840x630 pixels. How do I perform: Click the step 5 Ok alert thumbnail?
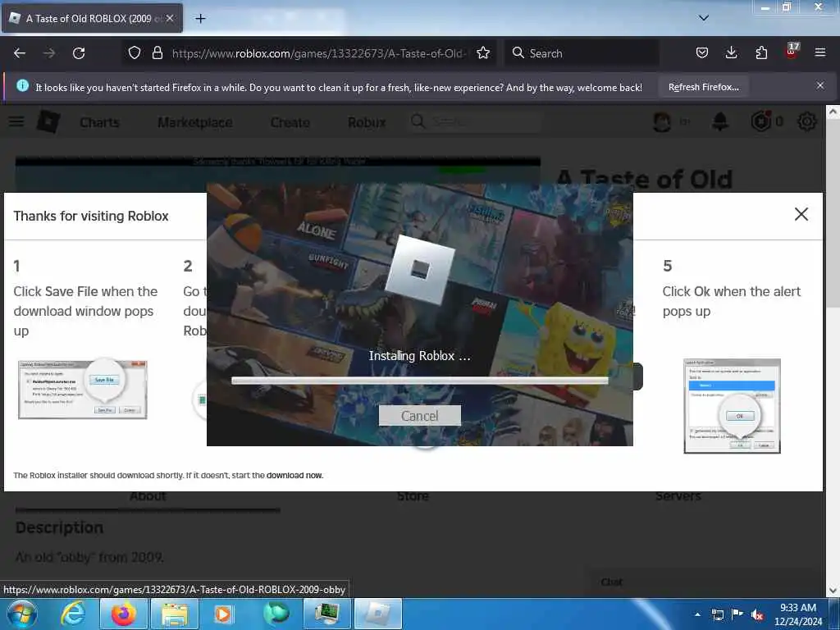tap(732, 405)
